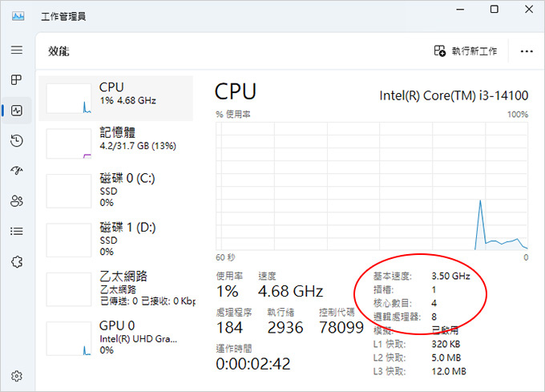Screen dimensions: 545x392
Task: Click the L3 cache 12.0 MB value
Action: (449, 371)
